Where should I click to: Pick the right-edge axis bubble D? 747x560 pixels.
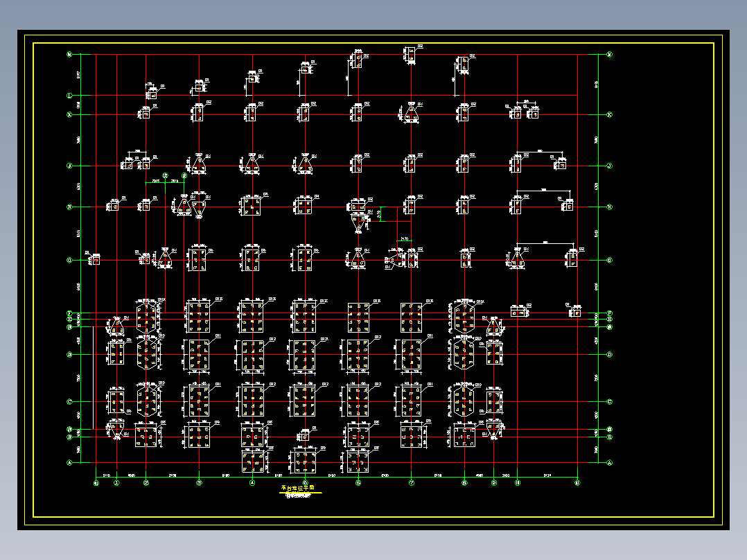coord(609,355)
